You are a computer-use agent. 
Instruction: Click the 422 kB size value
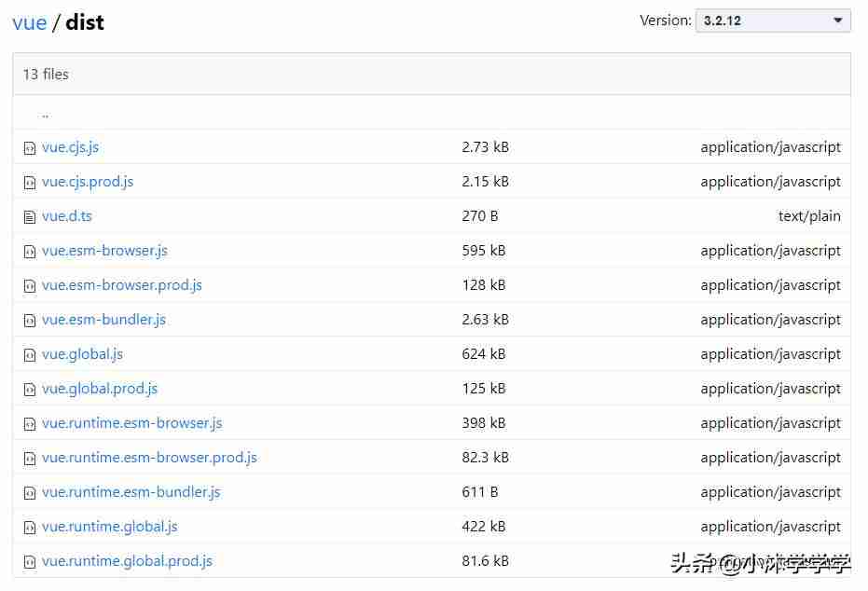484,527
